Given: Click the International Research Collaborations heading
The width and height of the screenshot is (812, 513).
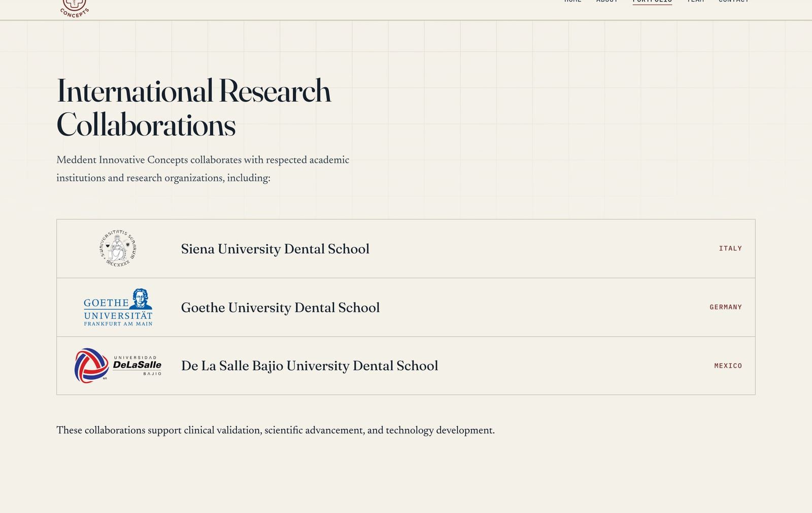Looking at the screenshot, I should point(194,108).
